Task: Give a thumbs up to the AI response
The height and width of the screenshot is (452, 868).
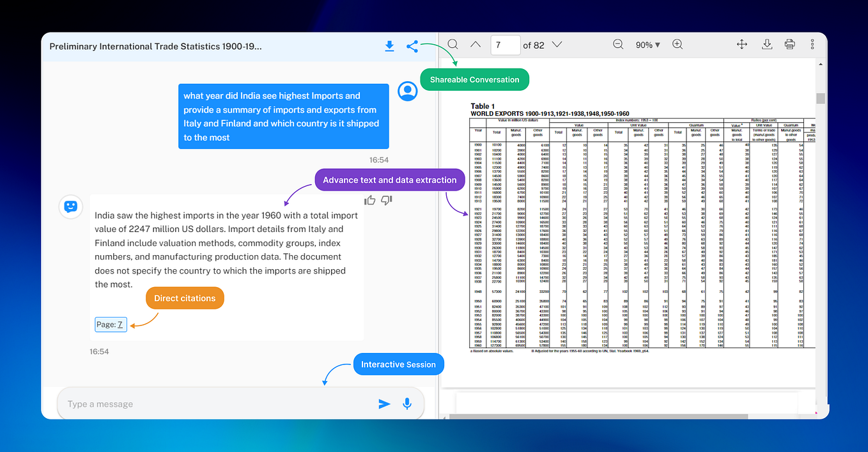Action: 369,200
